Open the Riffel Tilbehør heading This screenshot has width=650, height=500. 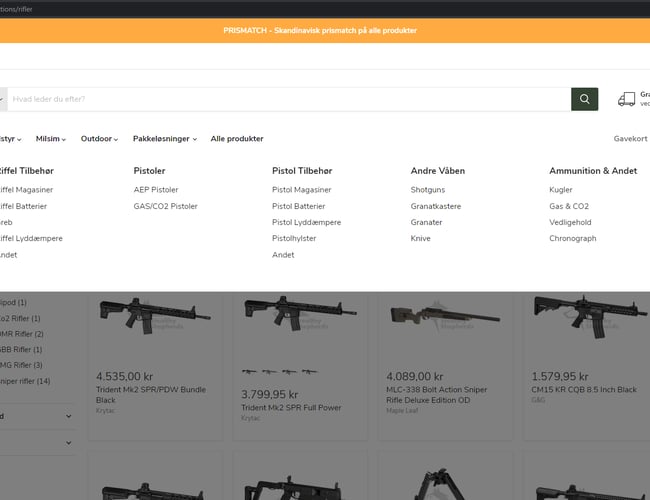(x=27, y=171)
